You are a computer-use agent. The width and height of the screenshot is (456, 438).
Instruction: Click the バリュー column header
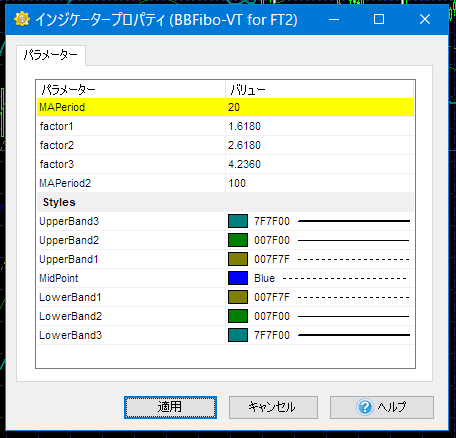(320, 89)
